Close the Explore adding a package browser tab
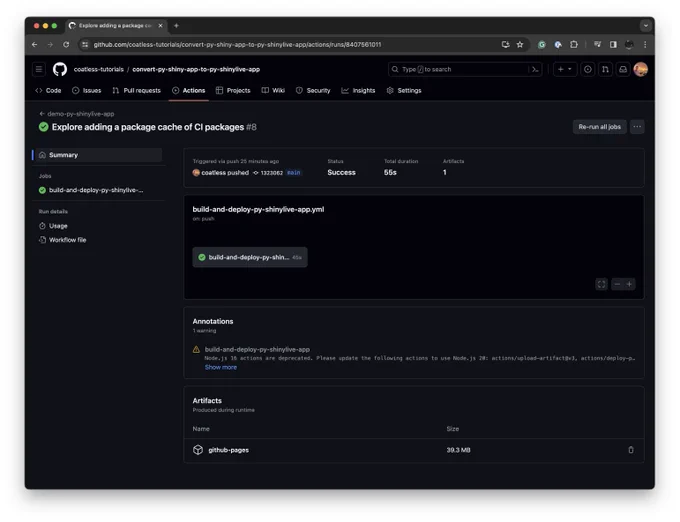Viewport: 680px width, 522px height. pos(160,26)
